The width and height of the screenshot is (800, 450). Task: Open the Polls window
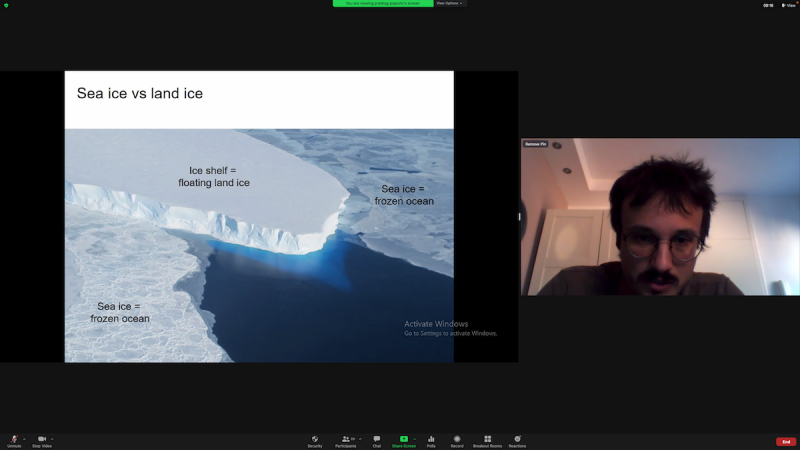point(431,440)
